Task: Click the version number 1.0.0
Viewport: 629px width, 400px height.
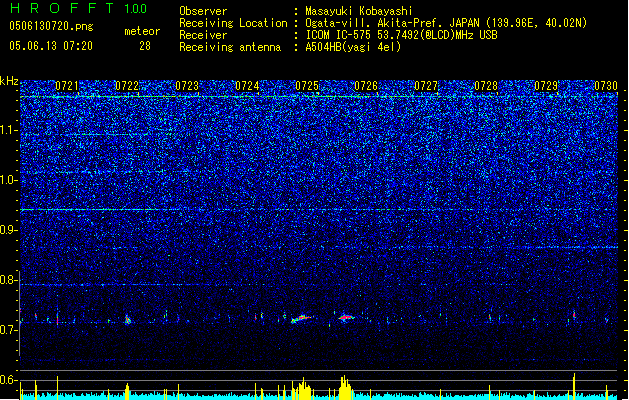Action: tap(136, 8)
